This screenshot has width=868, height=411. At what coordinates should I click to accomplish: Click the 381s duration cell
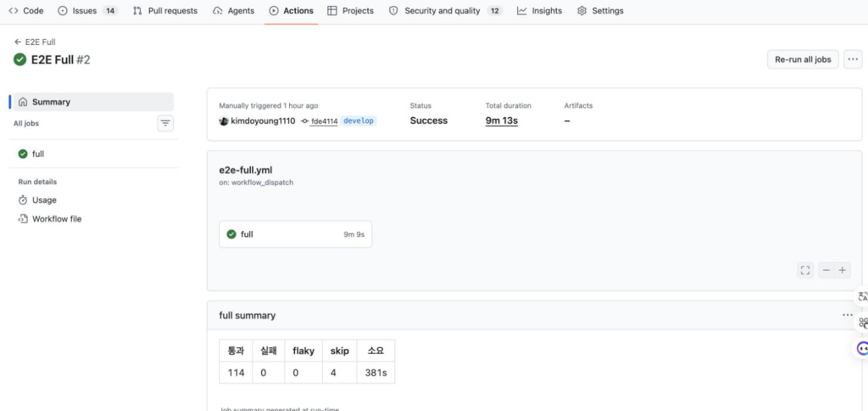click(x=376, y=373)
